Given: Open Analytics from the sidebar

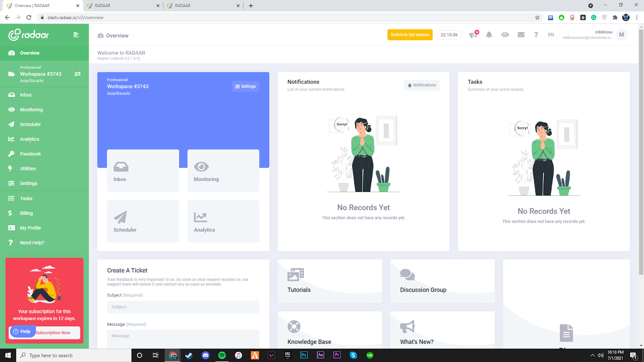Looking at the screenshot, I should point(44,139).
